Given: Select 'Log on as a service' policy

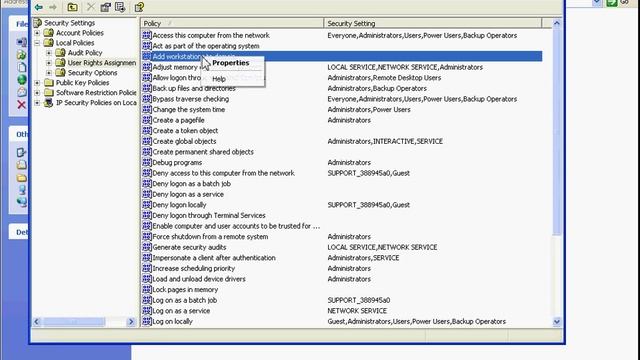Looking at the screenshot, I should (181, 311).
